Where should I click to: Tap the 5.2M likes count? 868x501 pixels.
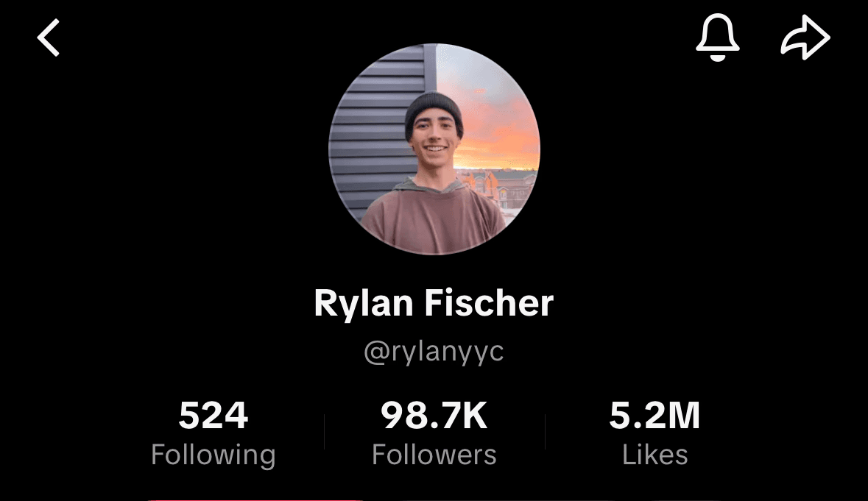click(655, 415)
